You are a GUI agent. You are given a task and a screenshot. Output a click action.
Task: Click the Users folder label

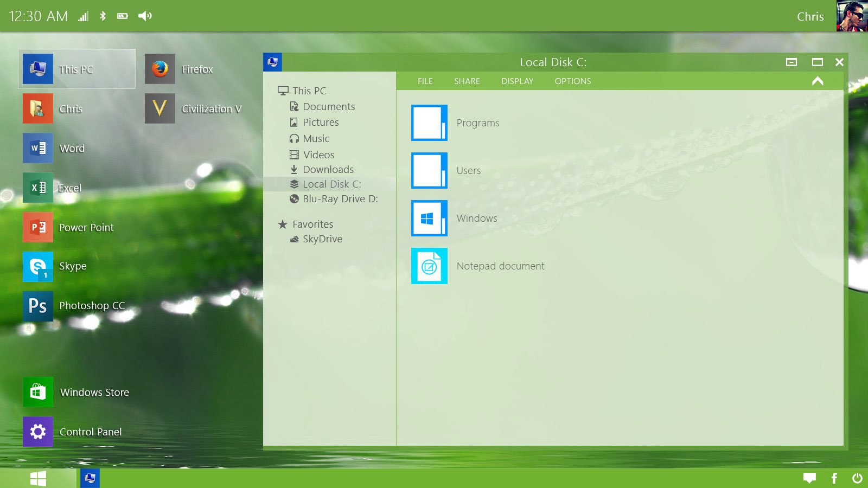pos(468,170)
